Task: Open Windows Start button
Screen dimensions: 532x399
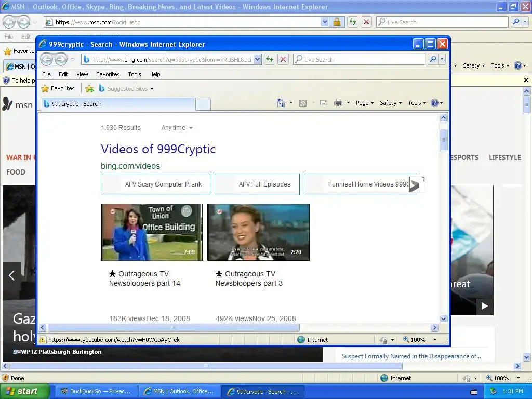Action: pos(25,391)
